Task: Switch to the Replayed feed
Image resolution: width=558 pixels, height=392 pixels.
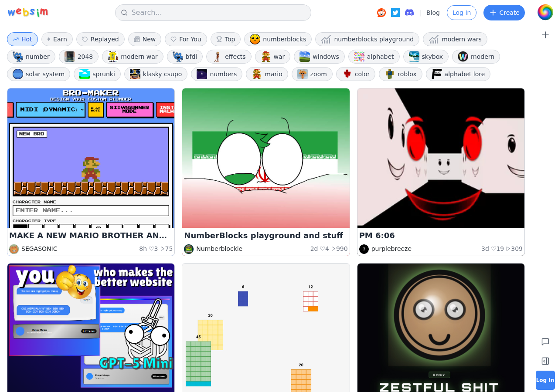Action: (100, 39)
